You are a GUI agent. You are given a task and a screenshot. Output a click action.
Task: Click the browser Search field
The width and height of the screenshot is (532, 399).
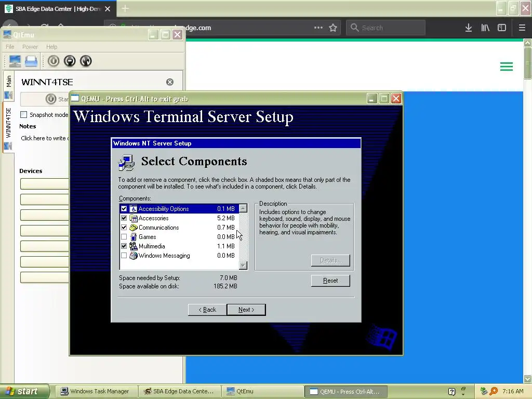(x=385, y=28)
